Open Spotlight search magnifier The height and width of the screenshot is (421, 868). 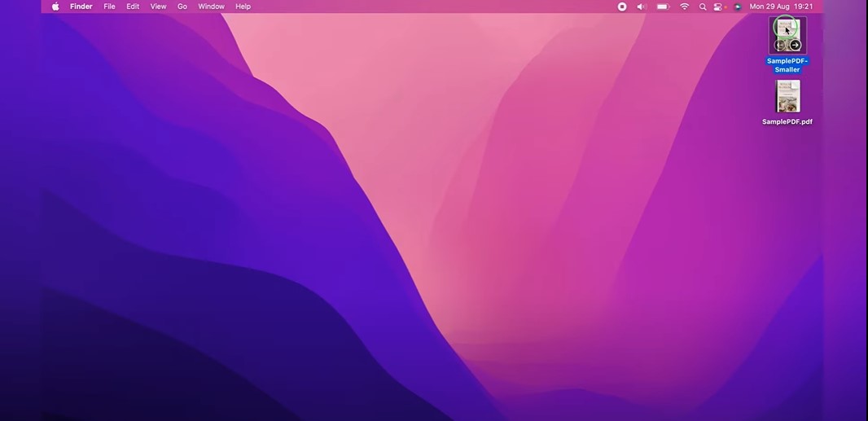pyautogui.click(x=703, y=7)
